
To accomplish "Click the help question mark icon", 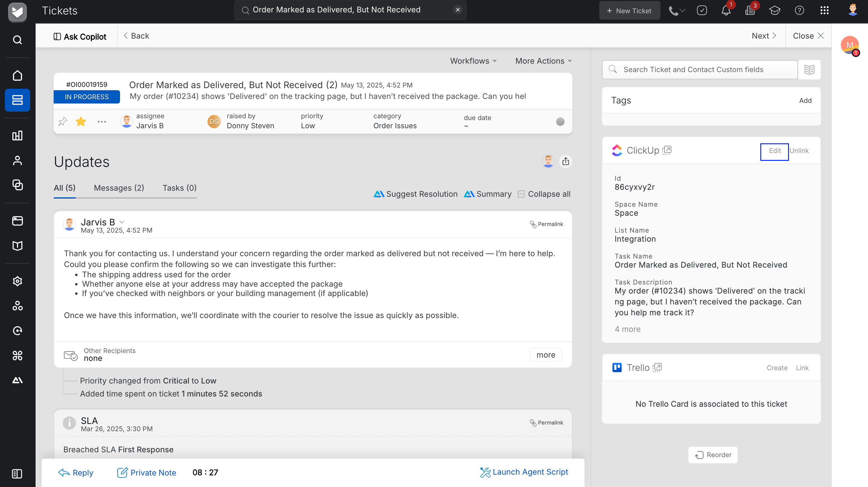I will 799,11.
